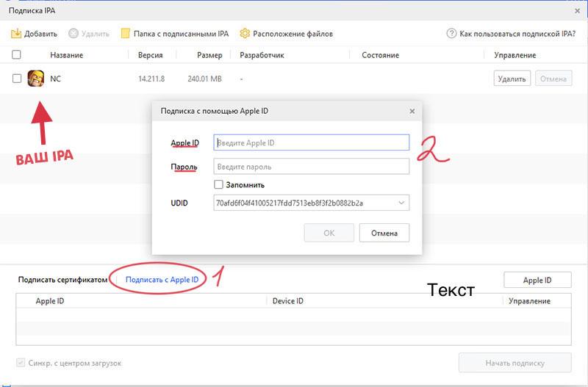This screenshot has width=588, height=387.
Task: Enable the Запомнить checkbox
Action: click(x=218, y=184)
